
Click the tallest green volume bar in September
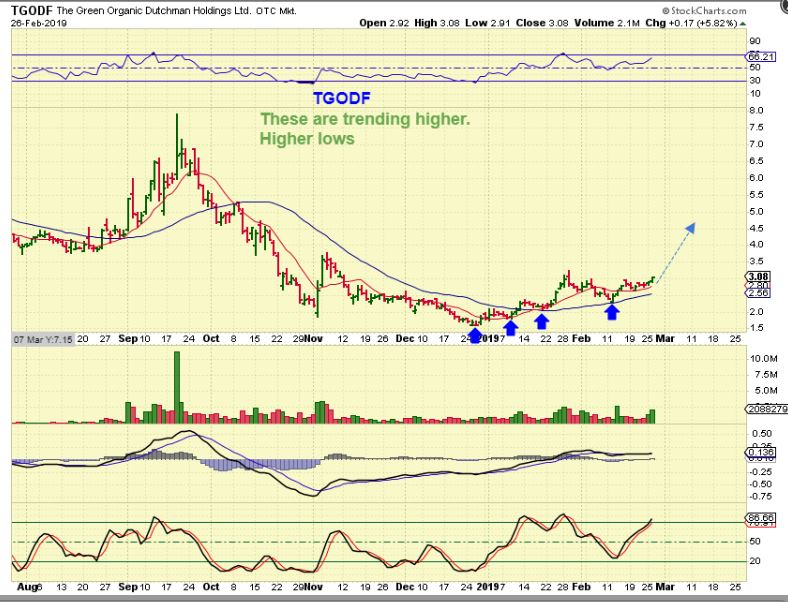click(177, 387)
